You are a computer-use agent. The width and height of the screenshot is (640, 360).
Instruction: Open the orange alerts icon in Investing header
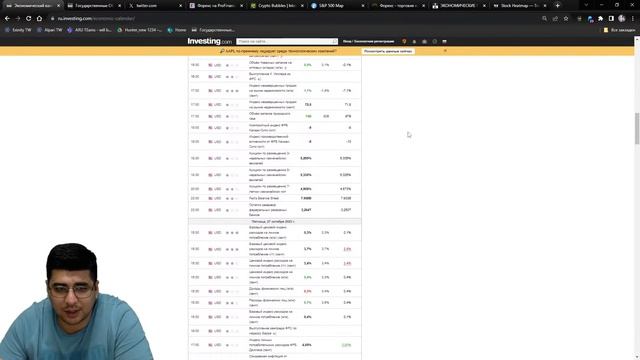[x=404, y=41]
